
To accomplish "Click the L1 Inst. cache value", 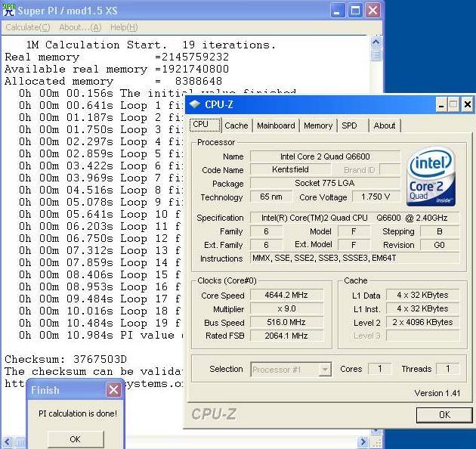I will coord(422,308).
